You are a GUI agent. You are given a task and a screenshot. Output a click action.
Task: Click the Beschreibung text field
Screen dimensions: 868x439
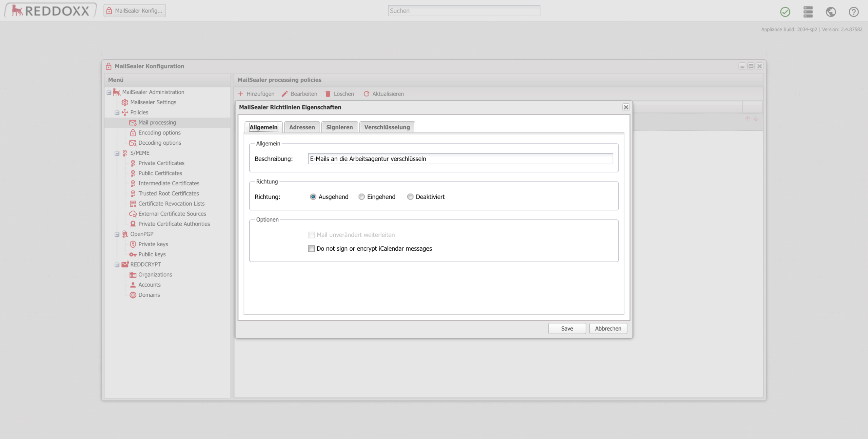tap(460, 159)
